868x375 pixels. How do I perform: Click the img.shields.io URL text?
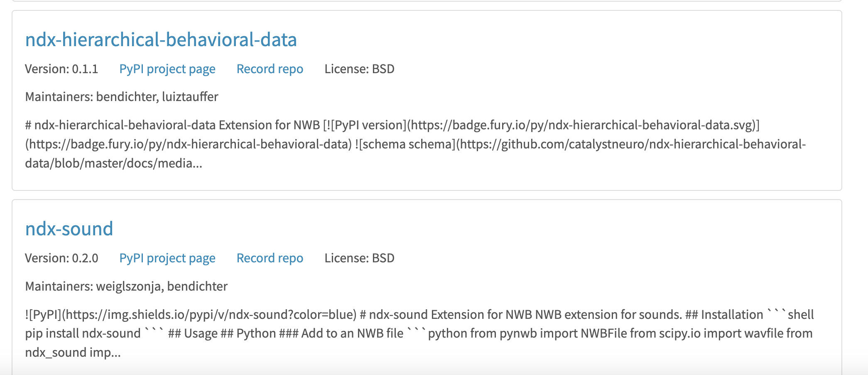pos(208,315)
